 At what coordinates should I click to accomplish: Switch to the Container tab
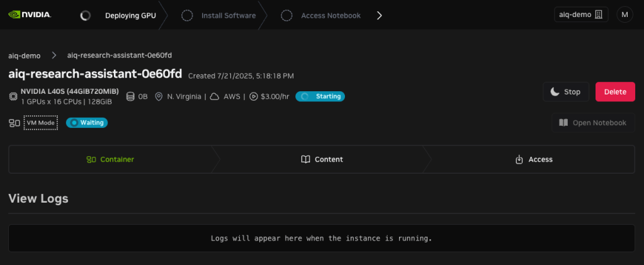pos(110,159)
